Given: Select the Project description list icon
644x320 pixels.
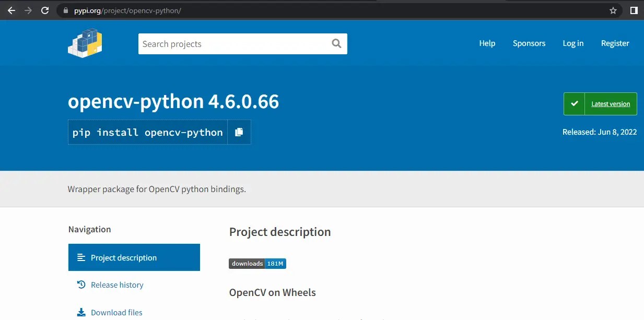Looking at the screenshot, I should (x=81, y=257).
